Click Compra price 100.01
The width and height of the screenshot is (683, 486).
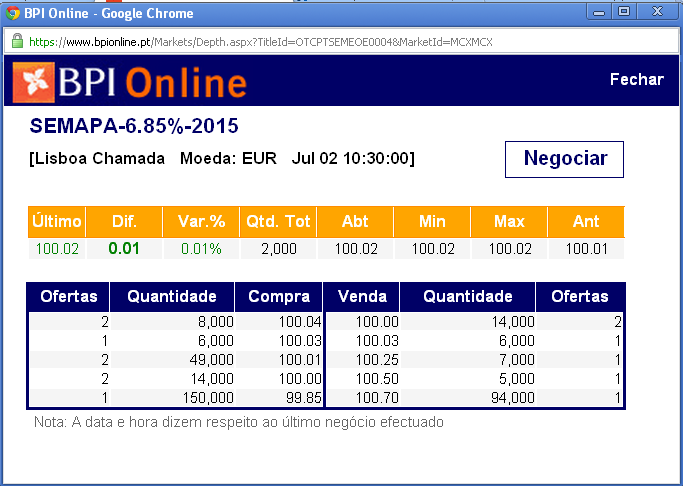click(x=300, y=360)
